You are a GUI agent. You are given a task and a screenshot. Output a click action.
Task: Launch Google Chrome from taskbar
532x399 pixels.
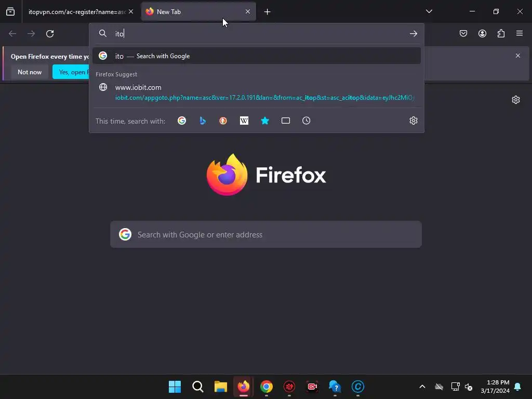point(267,387)
